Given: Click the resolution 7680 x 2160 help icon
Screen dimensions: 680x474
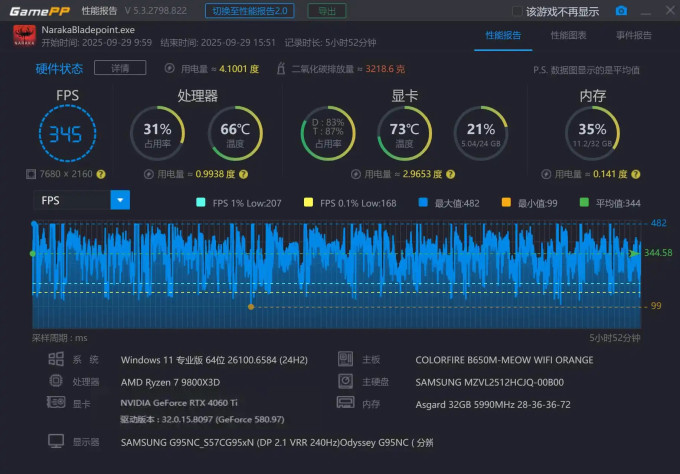Looking at the screenshot, I should [x=101, y=174].
